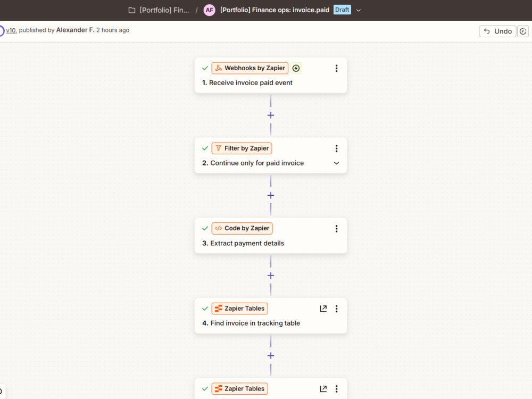
Task: Open the version history clock icon
Action: [523, 31]
